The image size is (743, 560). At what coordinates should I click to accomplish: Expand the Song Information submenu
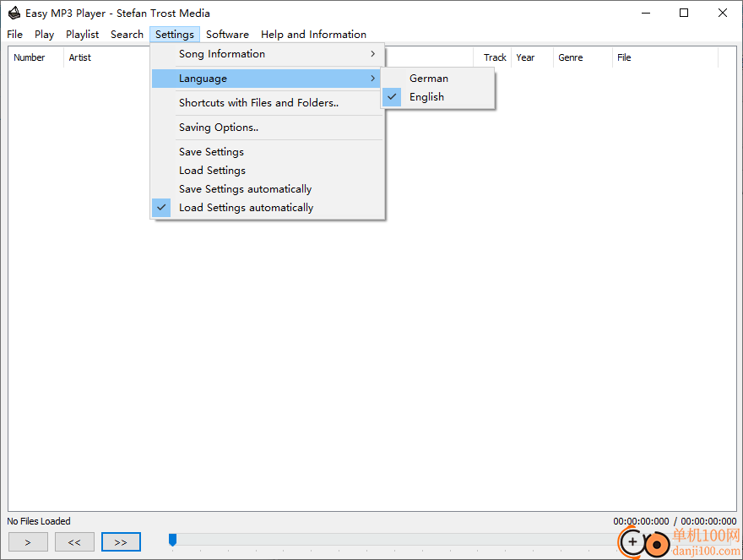point(268,54)
